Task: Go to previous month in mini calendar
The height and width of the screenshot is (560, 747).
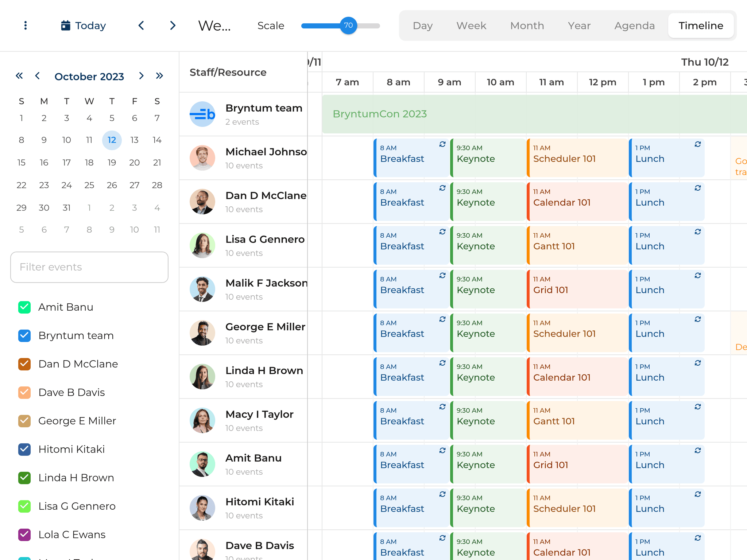Action: (37, 76)
